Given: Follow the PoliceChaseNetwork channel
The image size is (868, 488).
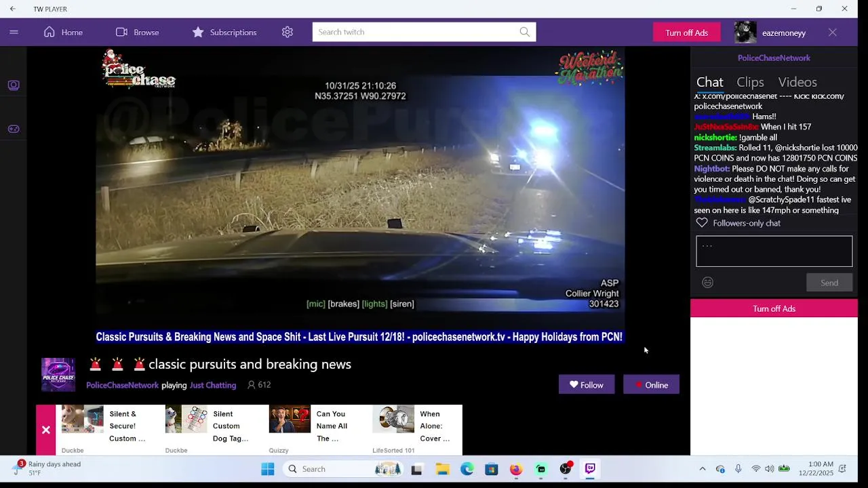Looking at the screenshot, I should click(x=586, y=385).
